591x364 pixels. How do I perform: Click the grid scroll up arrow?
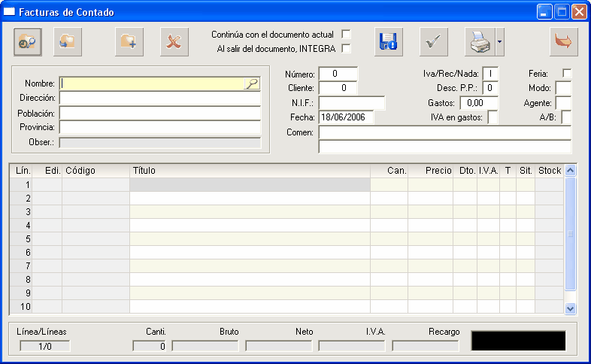click(570, 171)
